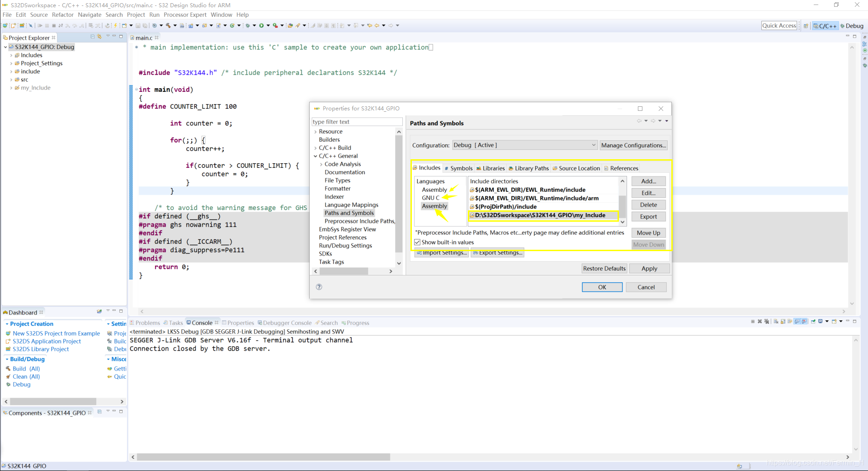Click OK in Properties dialog
The width and height of the screenshot is (868, 471).
point(602,287)
